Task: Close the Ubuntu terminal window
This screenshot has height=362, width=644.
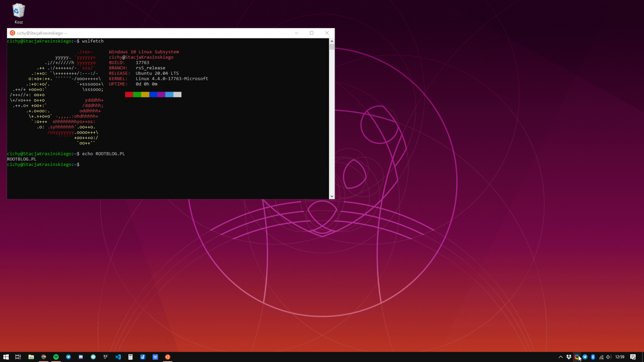Action: tap(327, 33)
